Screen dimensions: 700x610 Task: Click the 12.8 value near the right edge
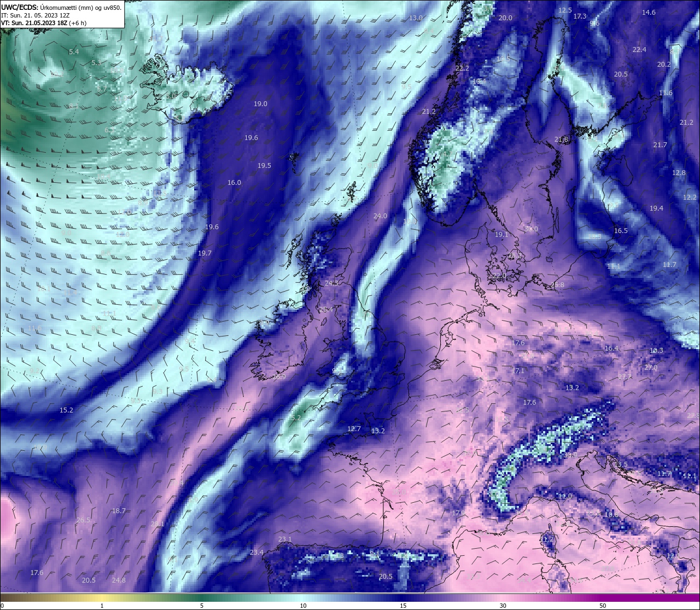coord(679,172)
